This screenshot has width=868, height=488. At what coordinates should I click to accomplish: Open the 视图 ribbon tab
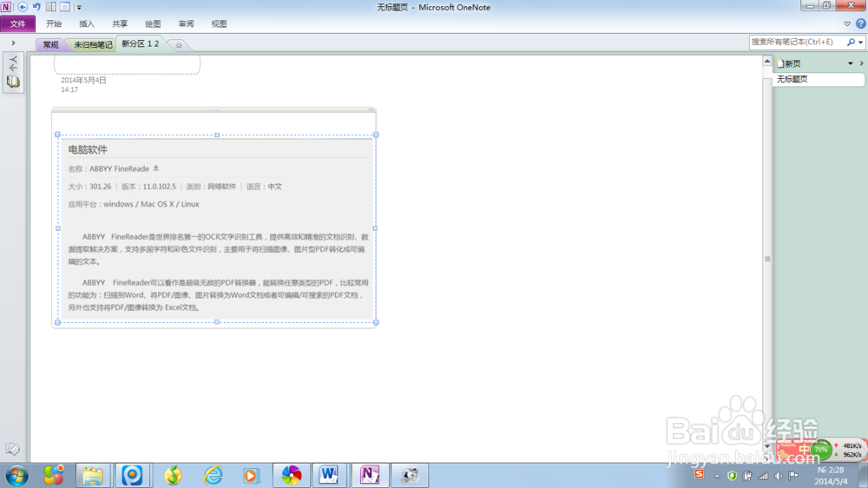coord(219,23)
